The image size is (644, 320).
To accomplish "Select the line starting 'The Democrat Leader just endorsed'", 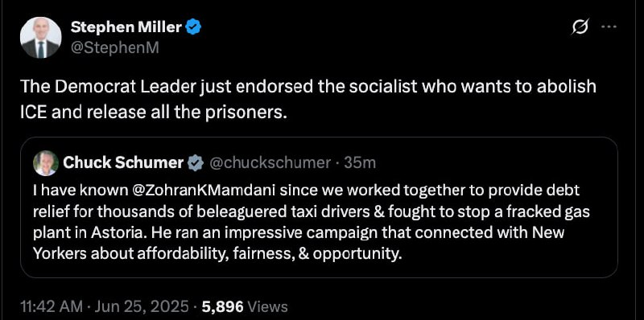I will coord(308,87).
